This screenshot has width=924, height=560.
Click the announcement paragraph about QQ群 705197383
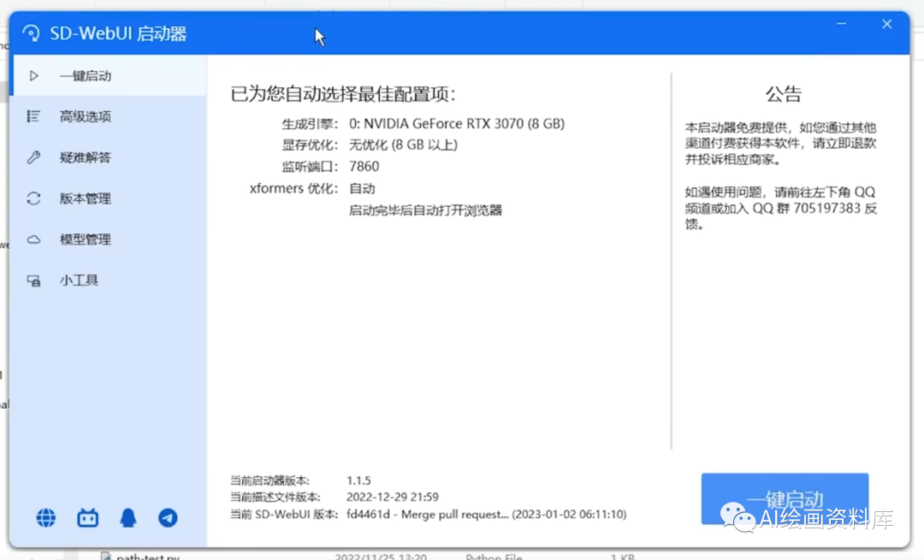(781, 208)
